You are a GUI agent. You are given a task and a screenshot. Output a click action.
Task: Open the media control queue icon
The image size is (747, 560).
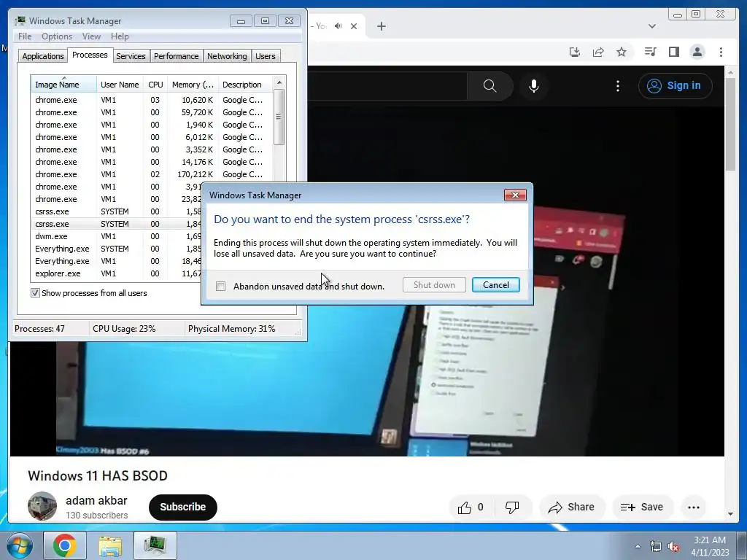650,52
